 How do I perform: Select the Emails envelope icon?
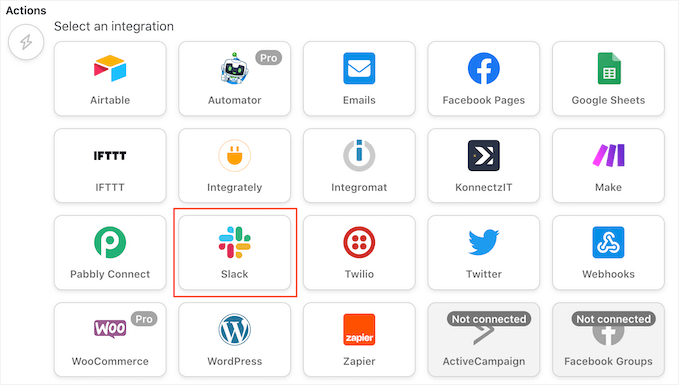coord(359,68)
